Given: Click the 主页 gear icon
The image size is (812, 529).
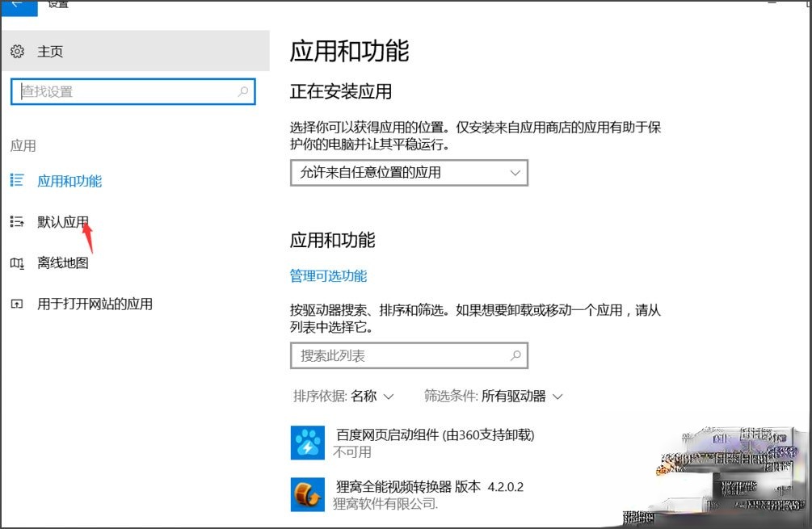Looking at the screenshot, I should point(16,50).
